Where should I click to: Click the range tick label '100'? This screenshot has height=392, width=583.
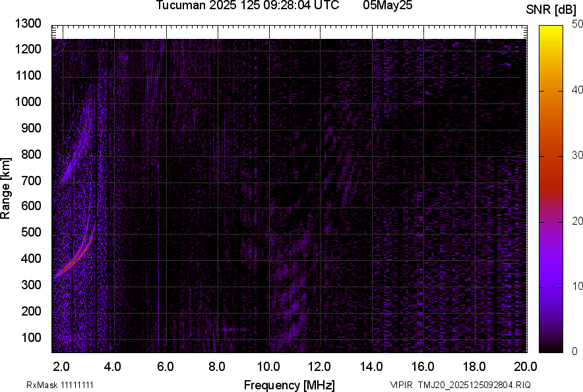[31, 337]
